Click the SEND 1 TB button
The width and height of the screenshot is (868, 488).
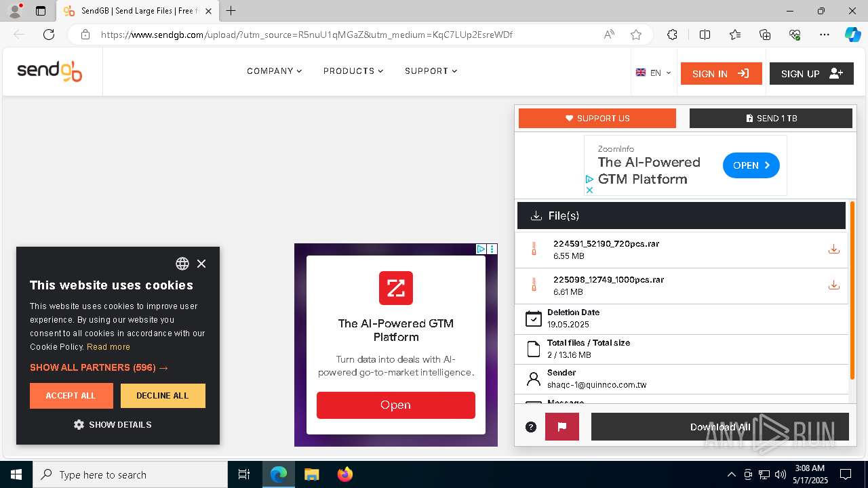click(x=771, y=118)
